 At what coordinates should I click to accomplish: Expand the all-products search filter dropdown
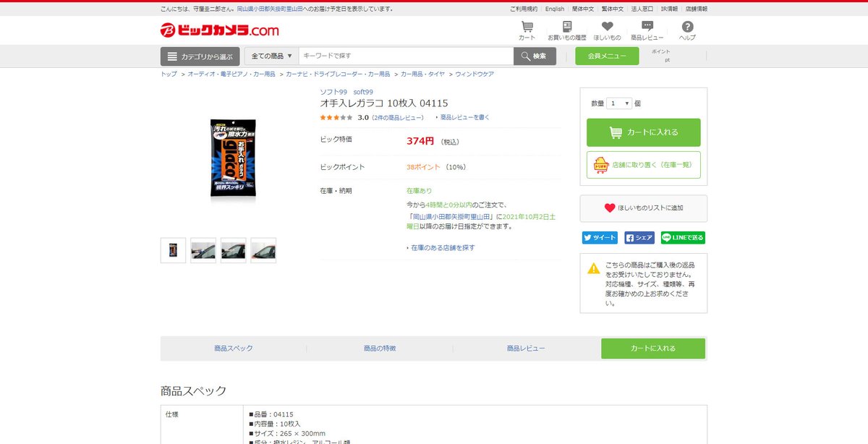(x=271, y=56)
